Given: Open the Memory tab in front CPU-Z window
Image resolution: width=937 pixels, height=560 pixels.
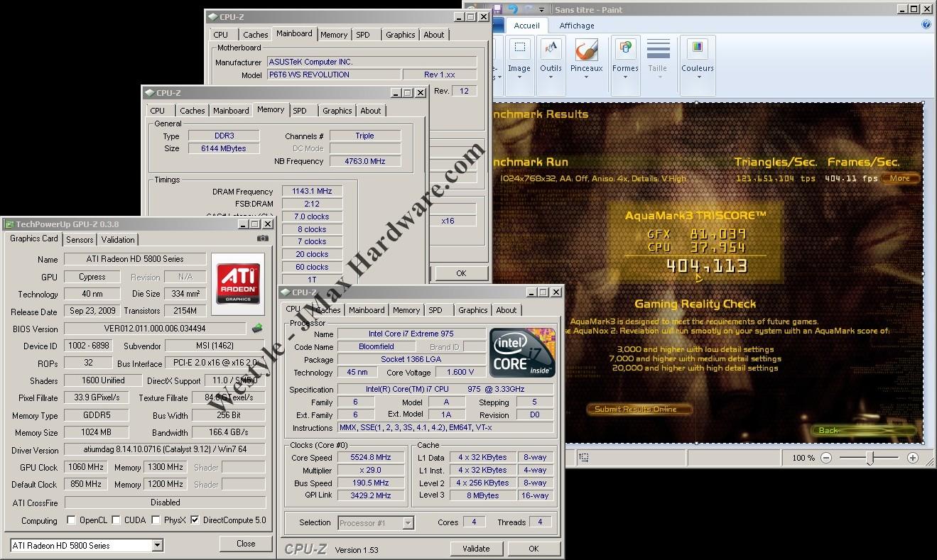Looking at the screenshot, I should coord(406,310).
